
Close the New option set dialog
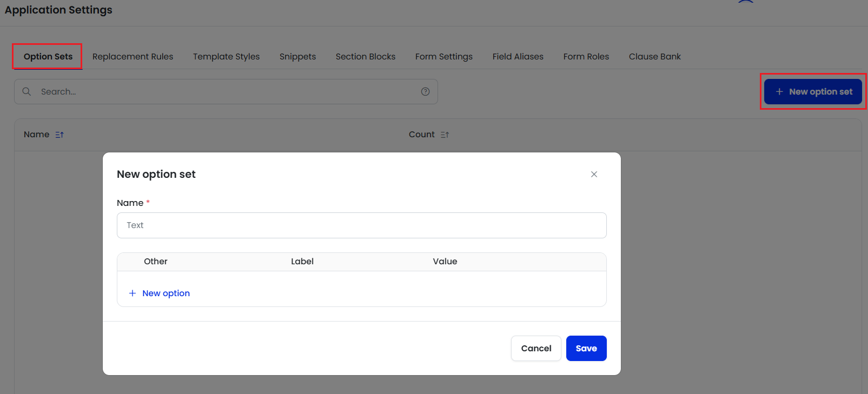[594, 174]
